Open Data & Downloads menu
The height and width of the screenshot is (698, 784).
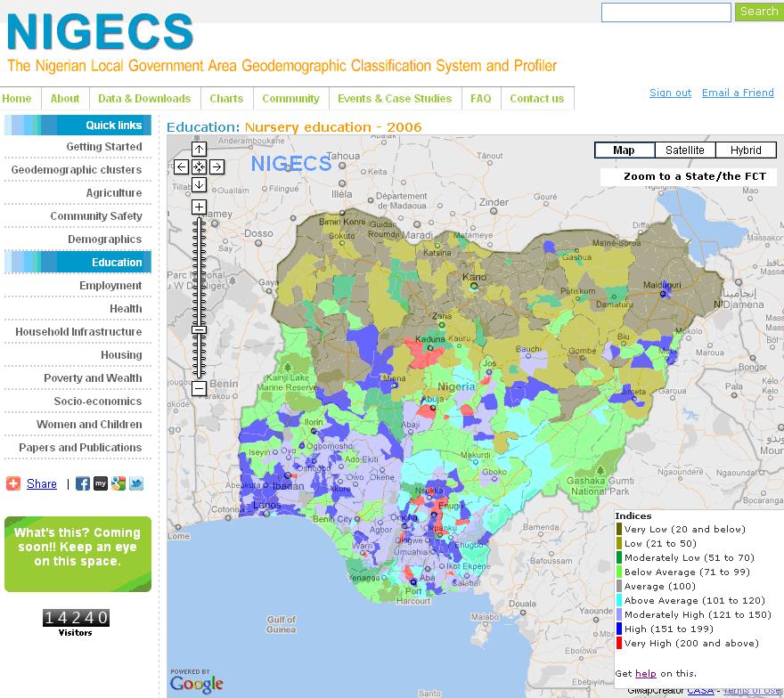point(144,99)
